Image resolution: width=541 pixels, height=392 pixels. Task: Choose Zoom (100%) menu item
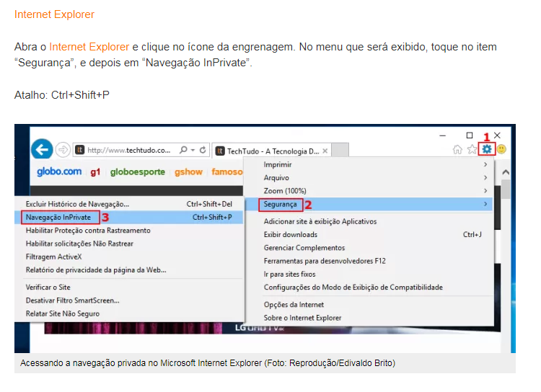coord(369,191)
